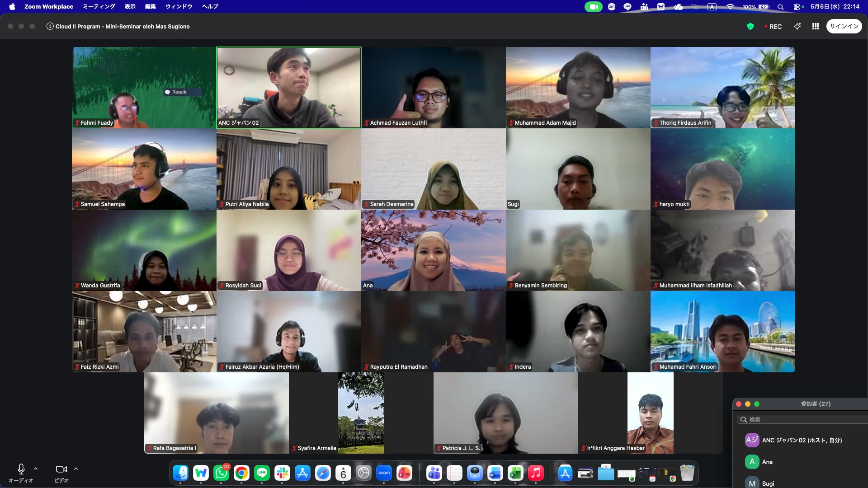Image resolution: width=868 pixels, height=488 pixels.
Task: Toggle the ビデオ camera button
Action: 61,473
